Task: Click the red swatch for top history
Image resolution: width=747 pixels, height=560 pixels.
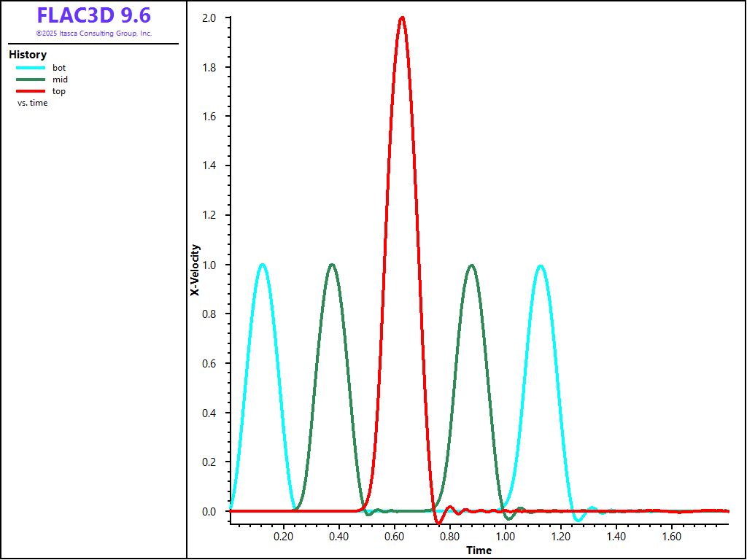Action: 31,91
